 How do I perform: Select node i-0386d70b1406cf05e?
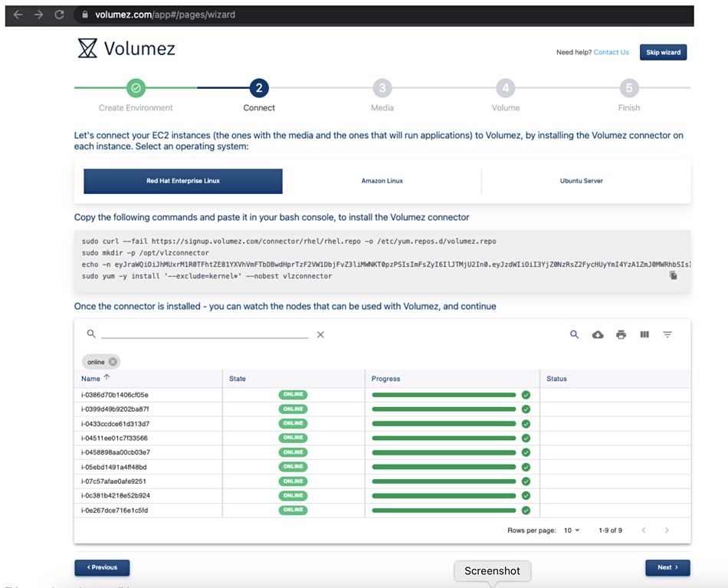pyautogui.click(x=115, y=395)
